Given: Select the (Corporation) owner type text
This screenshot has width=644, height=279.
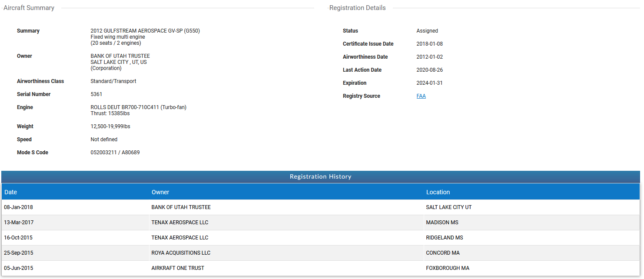Looking at the screenshot, I should tap(106, 68).
